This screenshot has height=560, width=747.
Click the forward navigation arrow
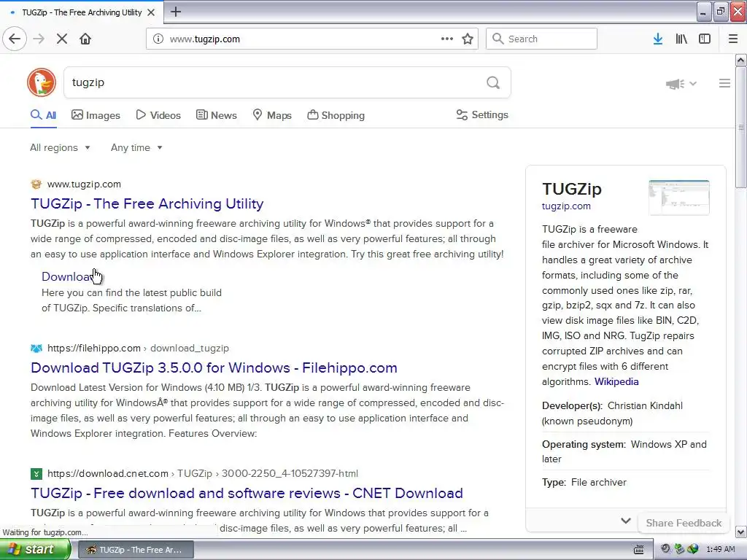click(39, 39)
